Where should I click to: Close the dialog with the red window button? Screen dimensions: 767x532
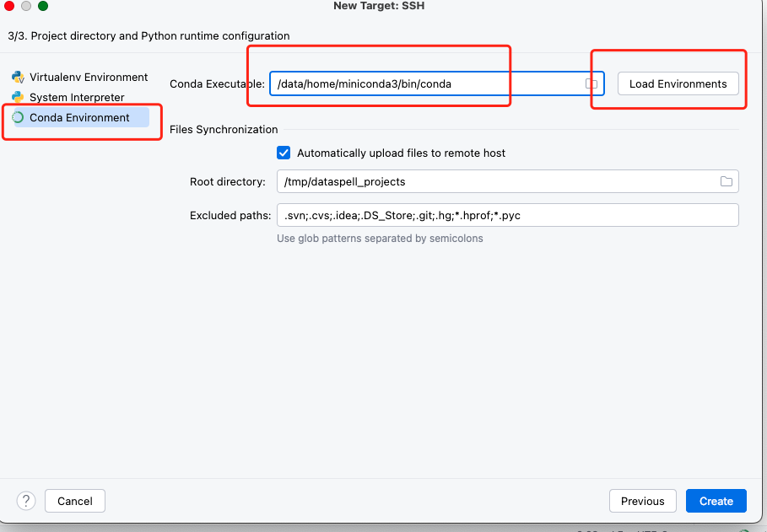click(x=8, y=6)
